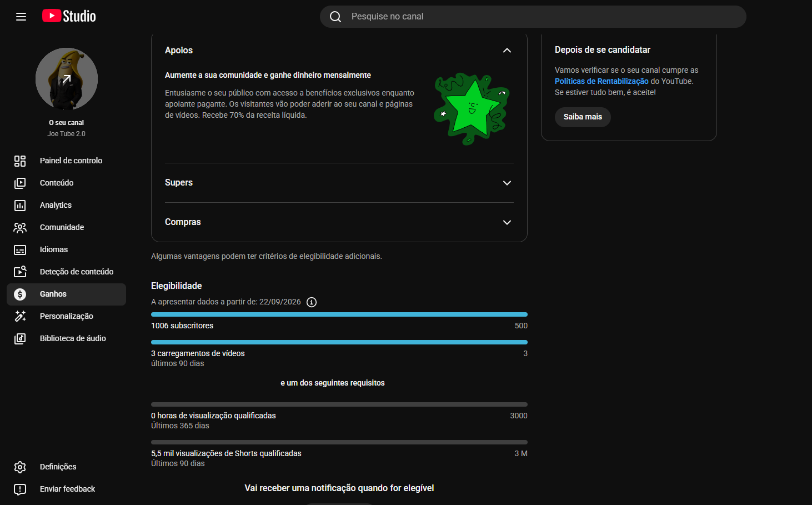This screenshot has width=812, height=505.
Task: Open the hamburger navigation menu
Action: click(x=21, y=17)
